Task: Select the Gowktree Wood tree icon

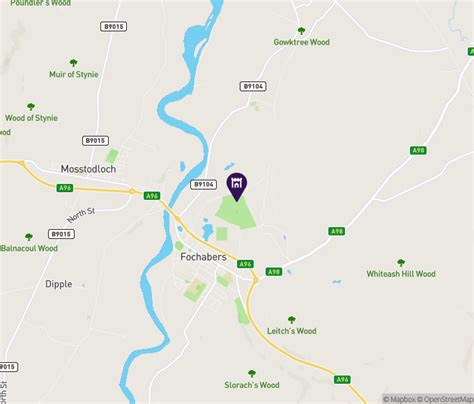Action: (301, 31)
